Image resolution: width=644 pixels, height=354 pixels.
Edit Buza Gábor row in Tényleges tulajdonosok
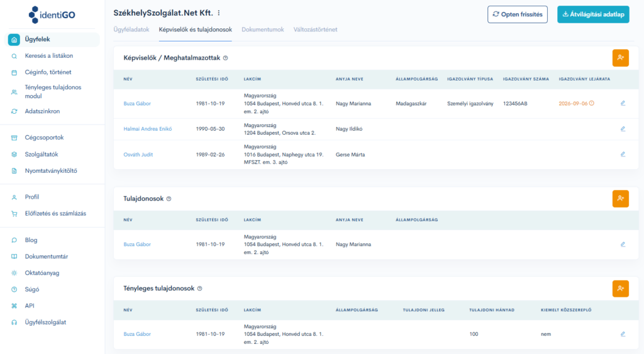[623, 335]
